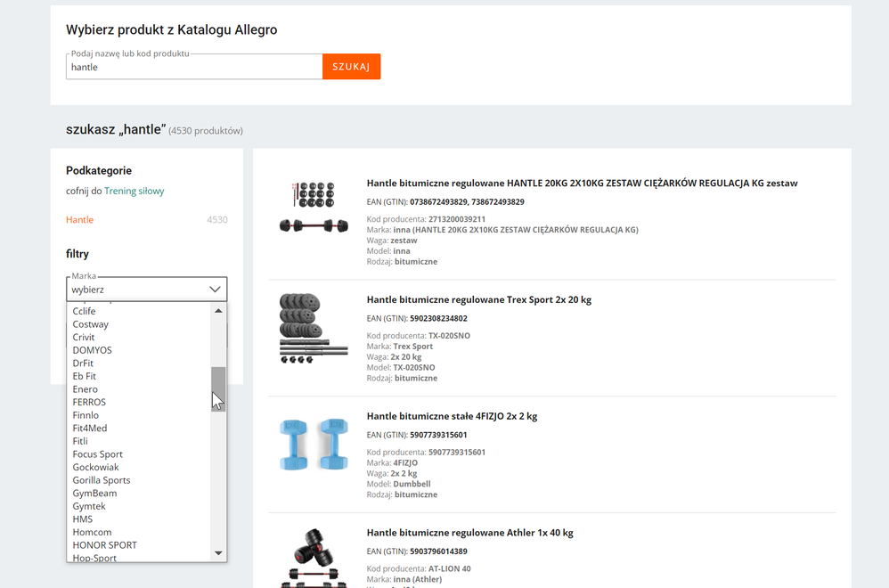Click the brand list scrollbar thumb

coord(218,389)
